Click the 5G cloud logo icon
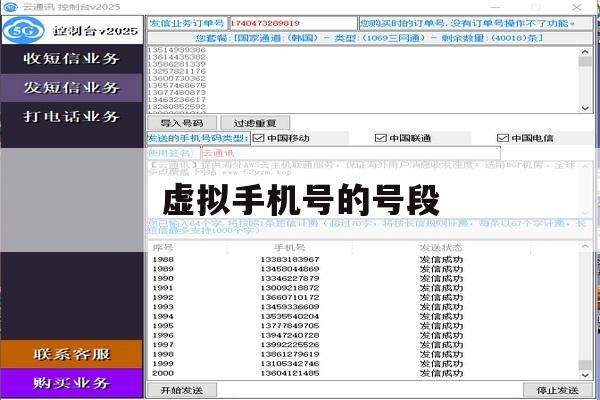Viewport: 600px width, 400px height. point(23,30)
